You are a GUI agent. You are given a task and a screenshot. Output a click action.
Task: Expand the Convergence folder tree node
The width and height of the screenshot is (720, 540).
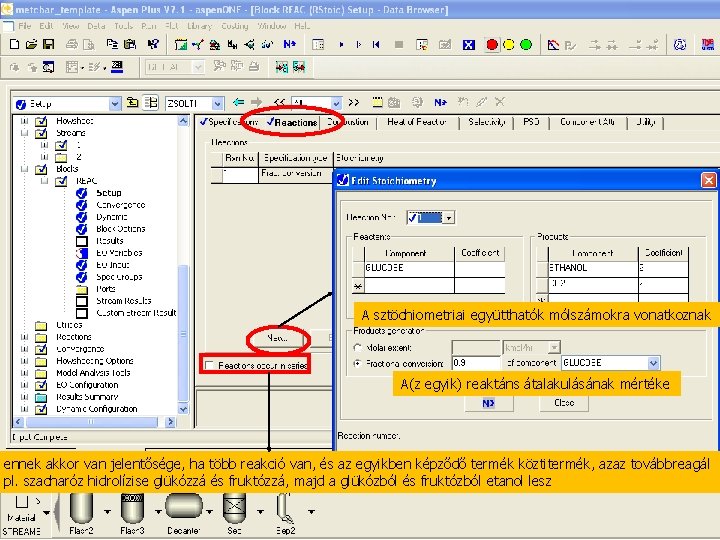click(x=24, y=349)
